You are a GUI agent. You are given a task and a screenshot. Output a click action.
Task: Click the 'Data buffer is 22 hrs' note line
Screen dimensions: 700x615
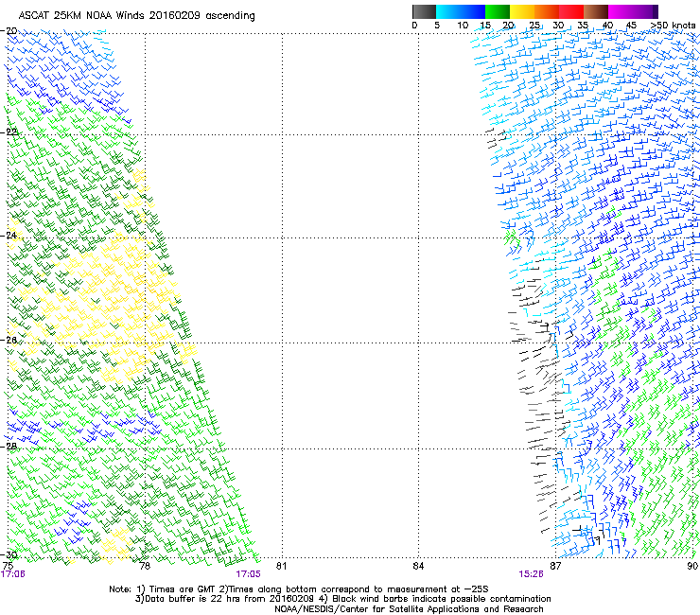click(342, 599)
